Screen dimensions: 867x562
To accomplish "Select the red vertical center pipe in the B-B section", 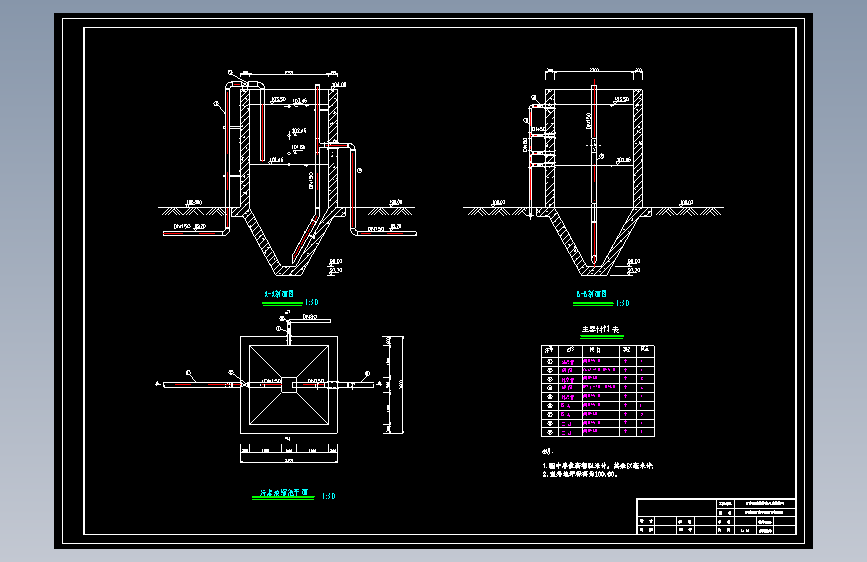I will tap(594, 174).
